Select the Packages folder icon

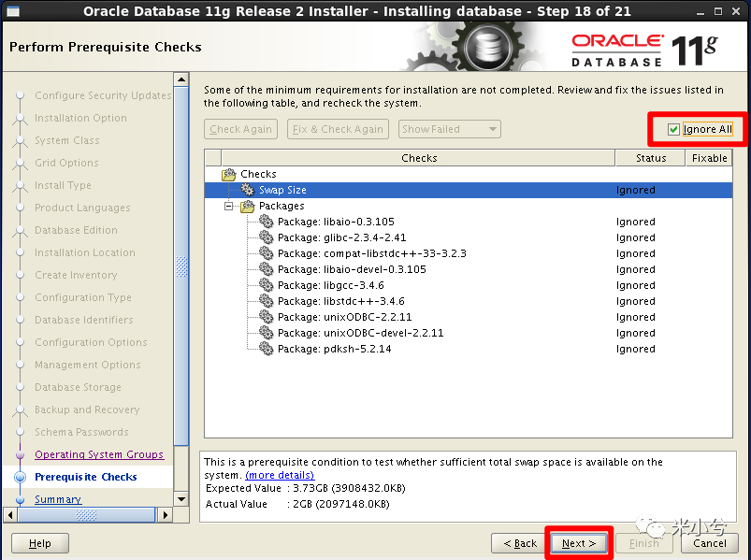click(248, 206)
